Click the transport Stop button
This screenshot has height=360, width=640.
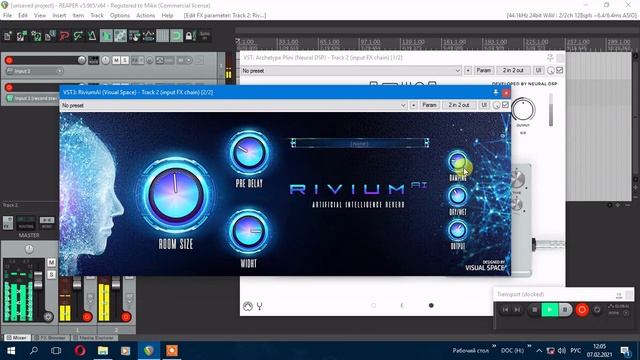[x=534, y=310]
